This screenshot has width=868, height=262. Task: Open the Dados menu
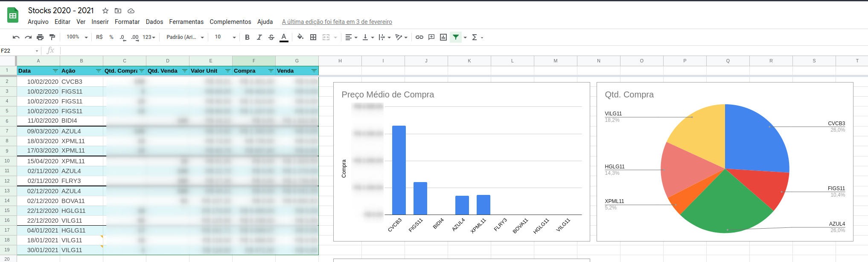[x=154, y=22]
